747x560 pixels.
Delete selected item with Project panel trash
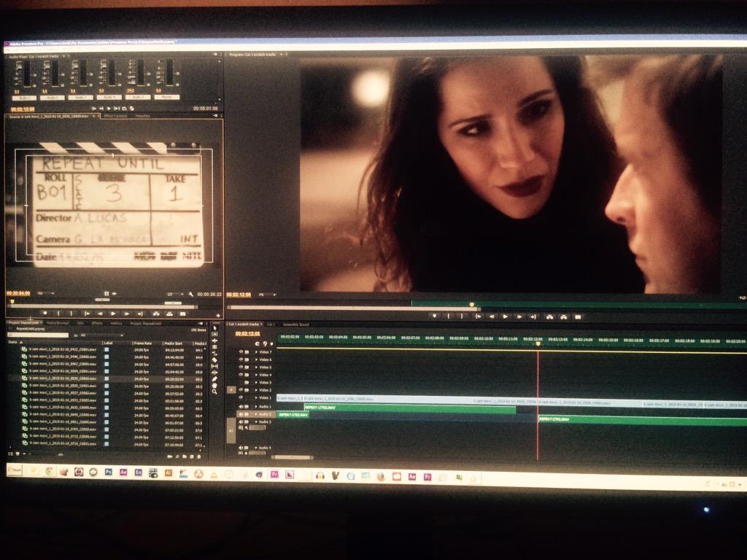[198, 456]
